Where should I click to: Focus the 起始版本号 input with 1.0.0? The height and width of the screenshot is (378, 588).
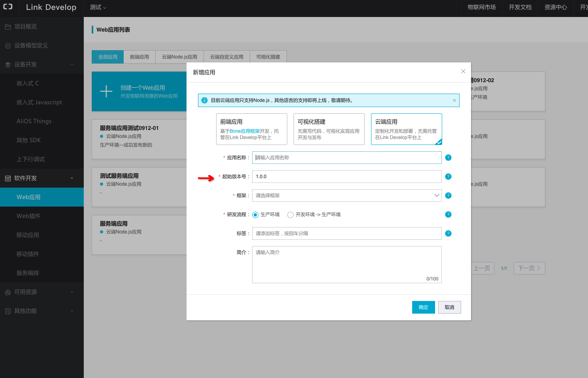click(x=347, y=177)
